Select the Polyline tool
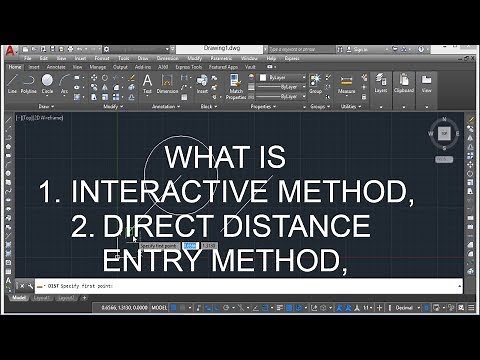The image size is (480, 360). tap(29, 84)
